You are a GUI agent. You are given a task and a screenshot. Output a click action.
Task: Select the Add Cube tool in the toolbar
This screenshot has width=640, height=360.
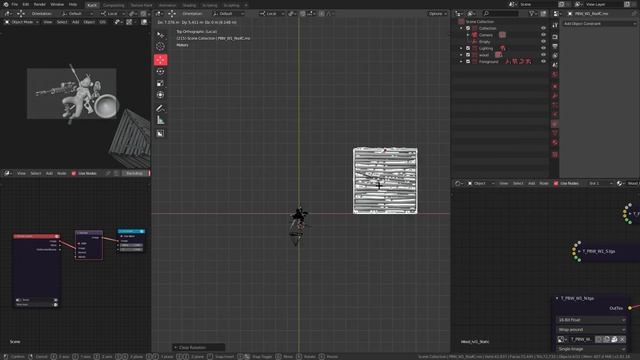[160, 133]
